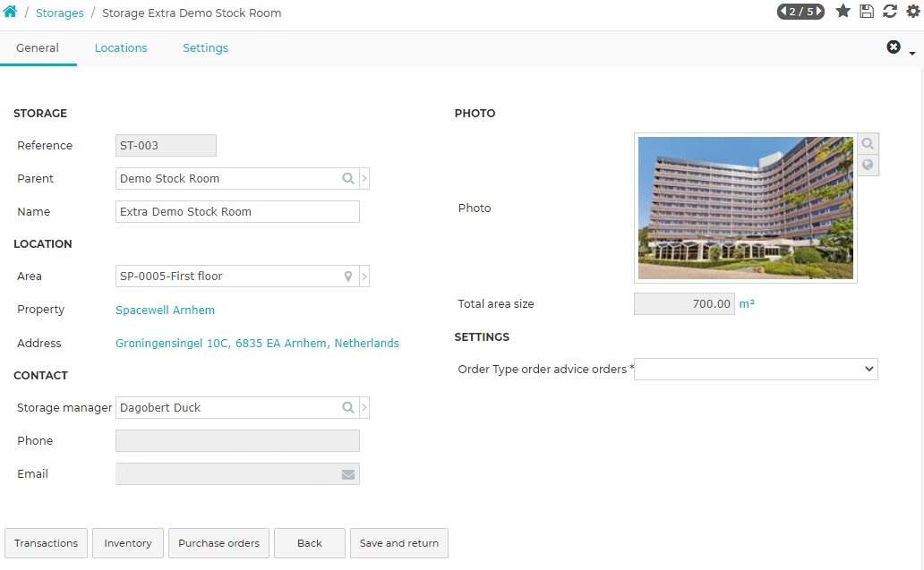This screenshot has width=924, height=570.
Task: Pick Area using the map pin icon
Action: [347, 276]
